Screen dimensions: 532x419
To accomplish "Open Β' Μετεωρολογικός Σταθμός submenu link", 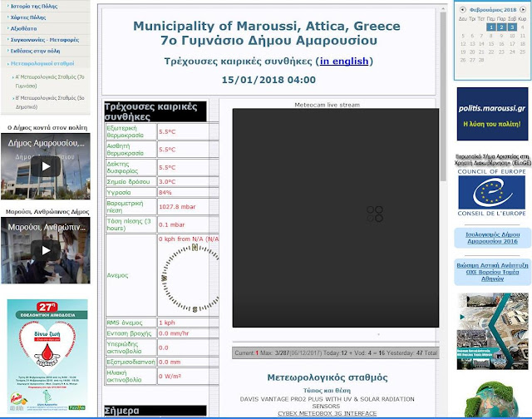I will [50, 102].
